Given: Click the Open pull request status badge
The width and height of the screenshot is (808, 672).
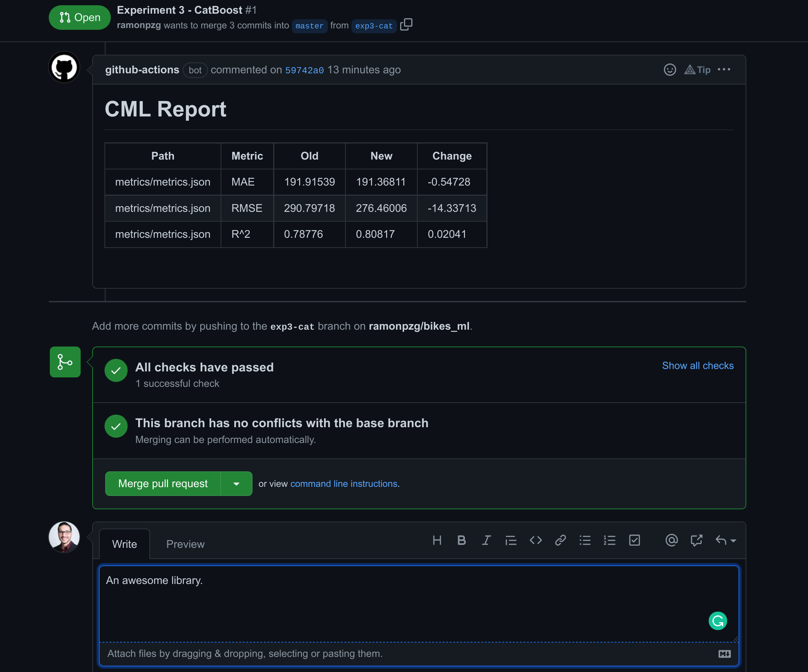Looking at the screenshot, I should tap(80, 17).
